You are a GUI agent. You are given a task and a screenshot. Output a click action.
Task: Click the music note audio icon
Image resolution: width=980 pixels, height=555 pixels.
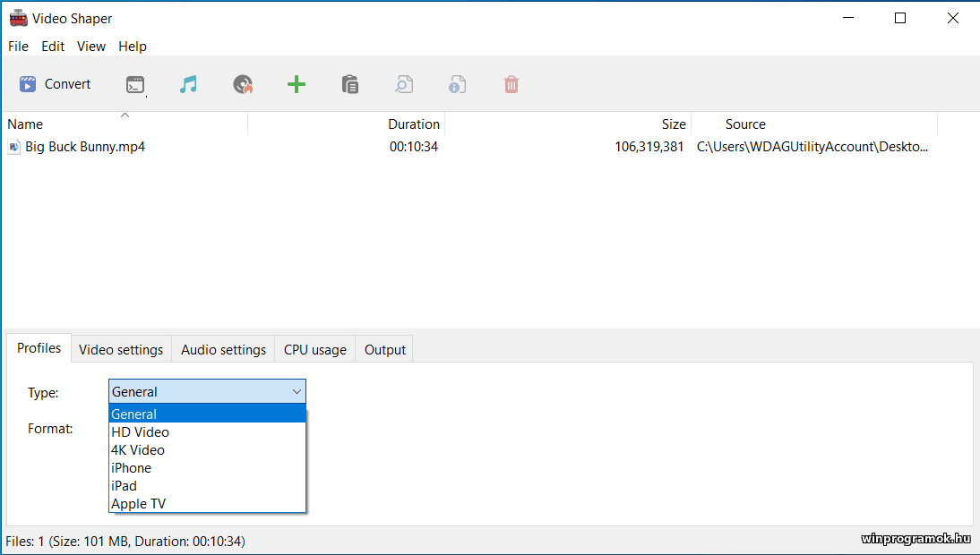click(188, 85)
